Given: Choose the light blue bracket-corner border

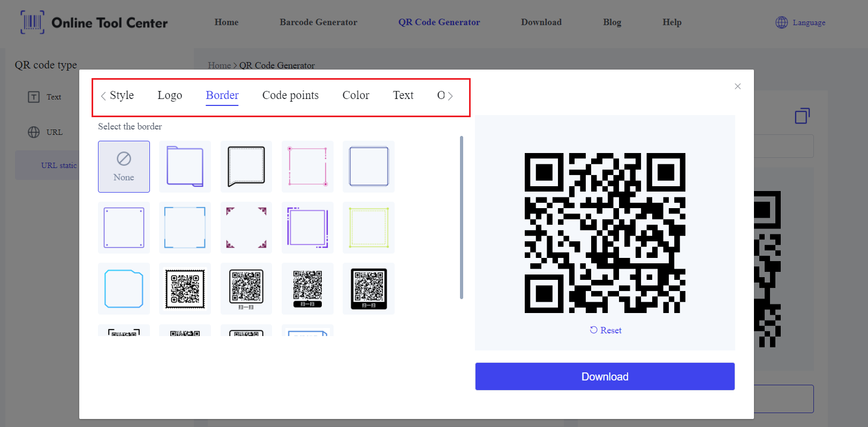Looking at the screenshot, I should click(x=185, y=227).
